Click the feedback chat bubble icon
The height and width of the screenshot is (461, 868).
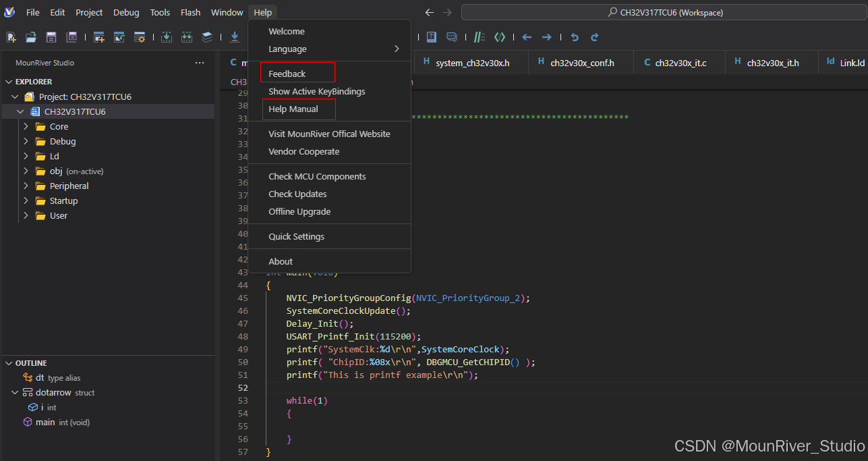pyautogui.click(x=451, y=37)
